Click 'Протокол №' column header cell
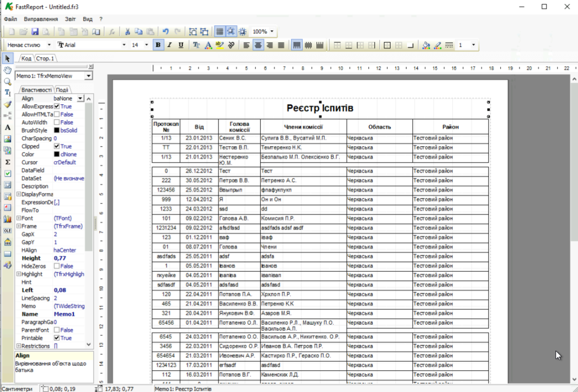Image resolution: width=578 pixels, height=392 pixels. (166, 127)
